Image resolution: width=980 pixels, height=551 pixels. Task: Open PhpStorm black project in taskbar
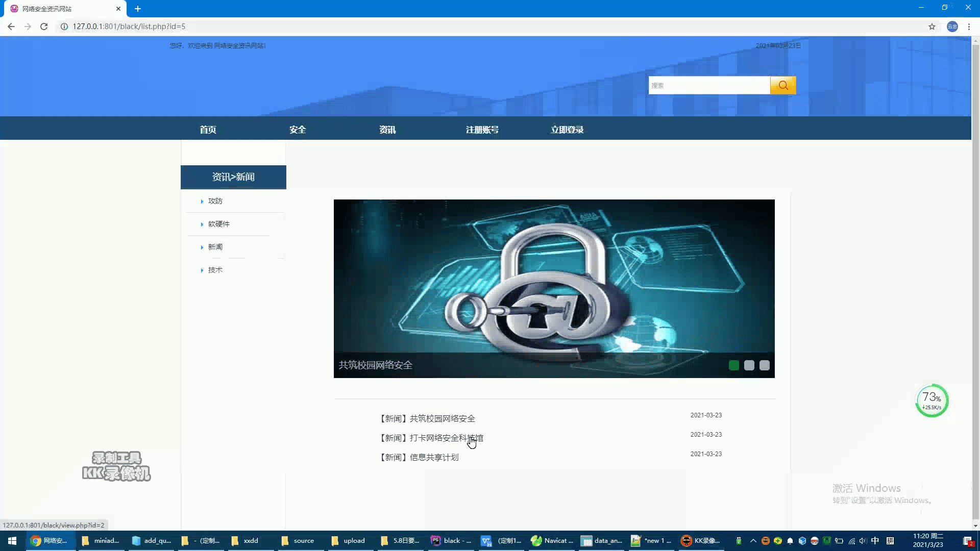pos(451,541)
